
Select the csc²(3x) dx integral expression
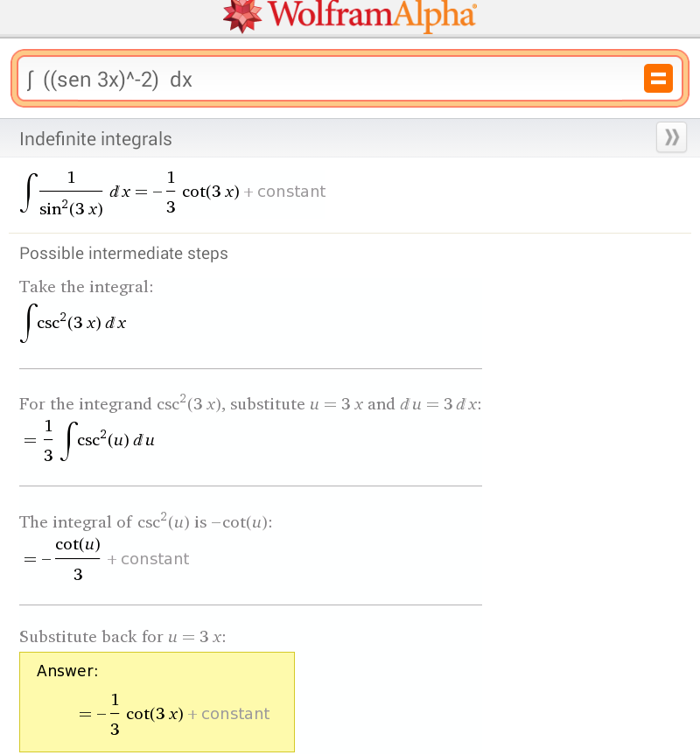point(73,323)
